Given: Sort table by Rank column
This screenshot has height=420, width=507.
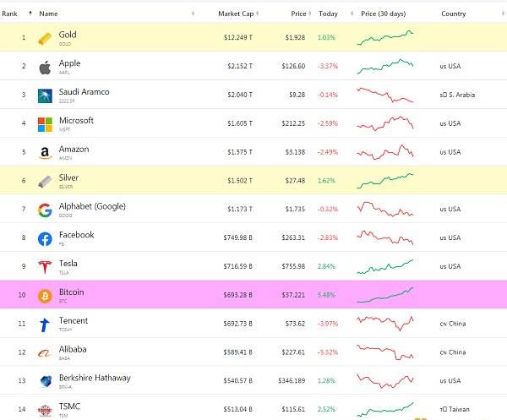Looking at the screenshot, I should coord(9,14).
